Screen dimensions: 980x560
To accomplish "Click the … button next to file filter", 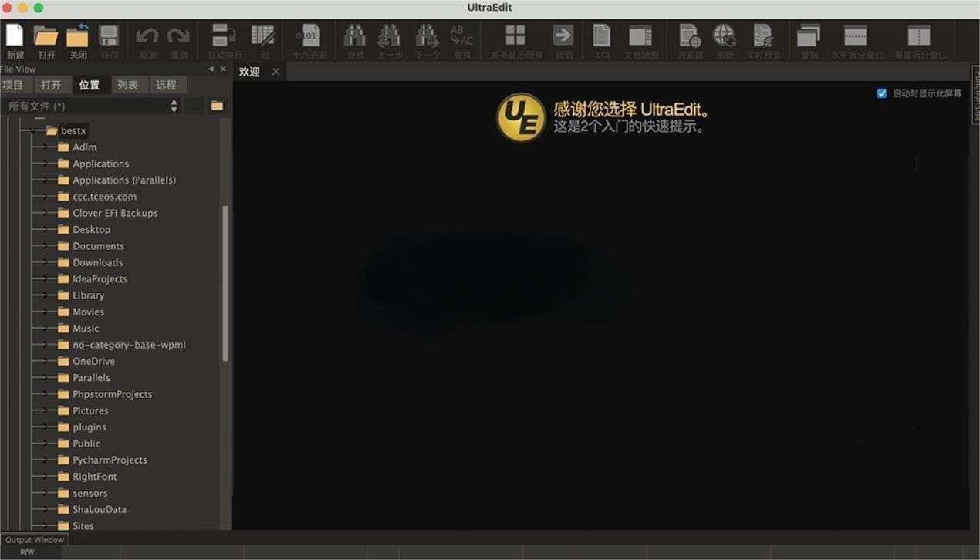I will point(194,106).
